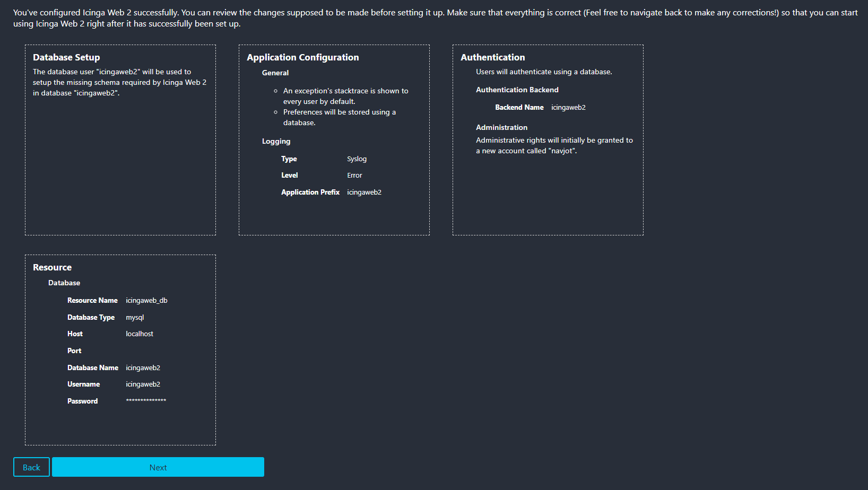
Task: Click the Error log level value
Action: (x=355, y=175)
